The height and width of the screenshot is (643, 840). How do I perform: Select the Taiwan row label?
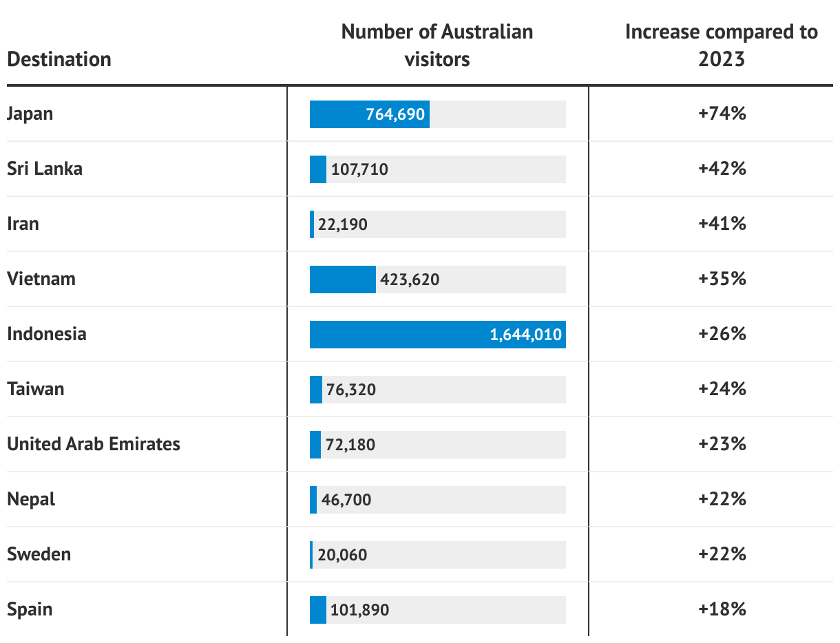coord(36,389)
